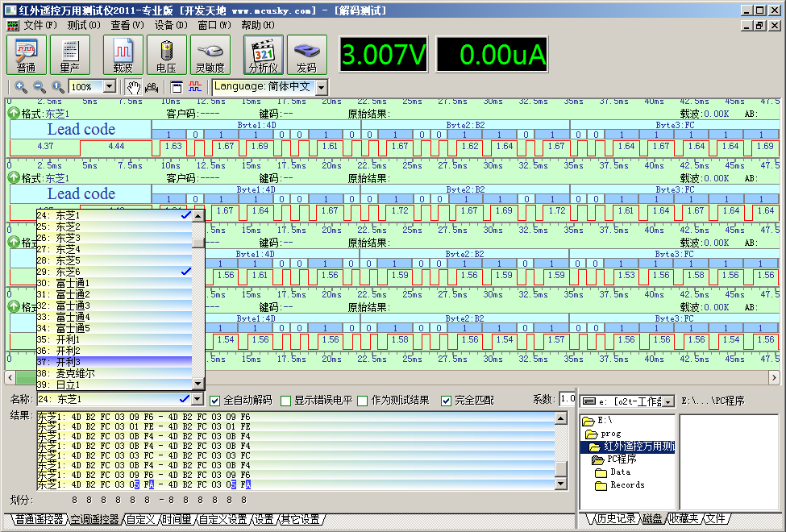Open the Records folder in file tree
The image size is (786, 532).
[x=626, y=485]
